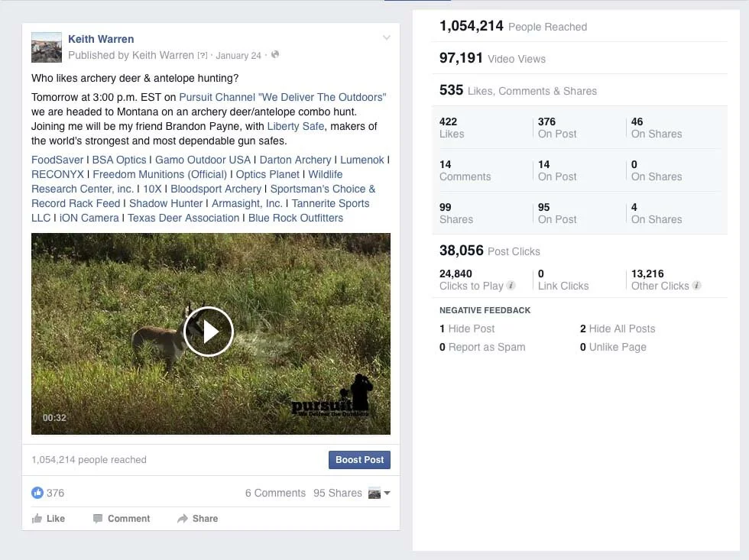This screenshot has width=749, height=560.
Task: Click the NEGATIVE FEEDBACK heading
Action: [485, 310]
